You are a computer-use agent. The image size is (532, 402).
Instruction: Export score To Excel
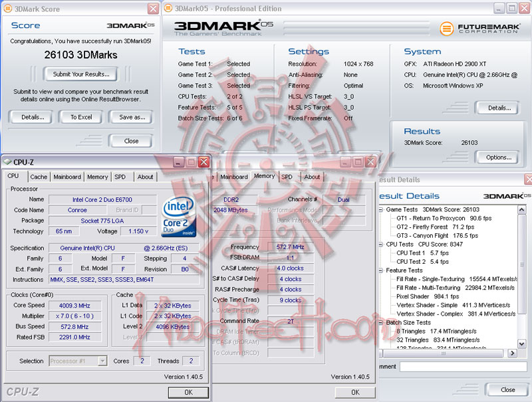coord(81,118)
